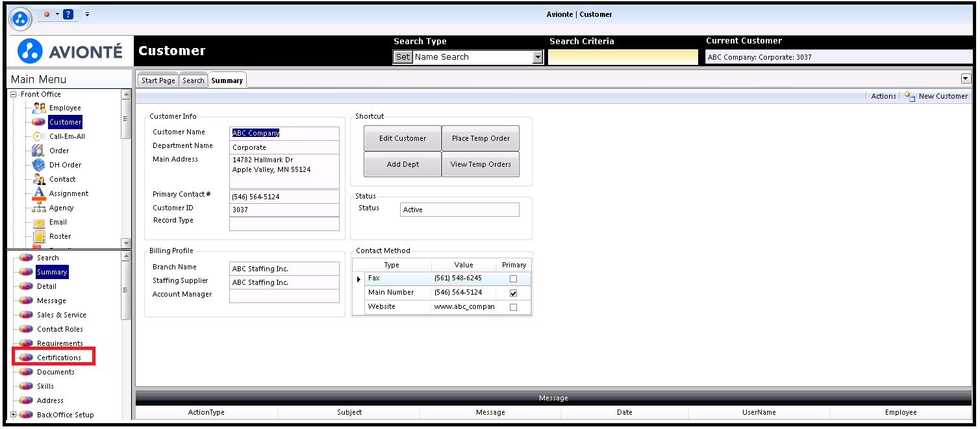
Task: Collapse the Front Office tree node
Action: tap(14, 94)
